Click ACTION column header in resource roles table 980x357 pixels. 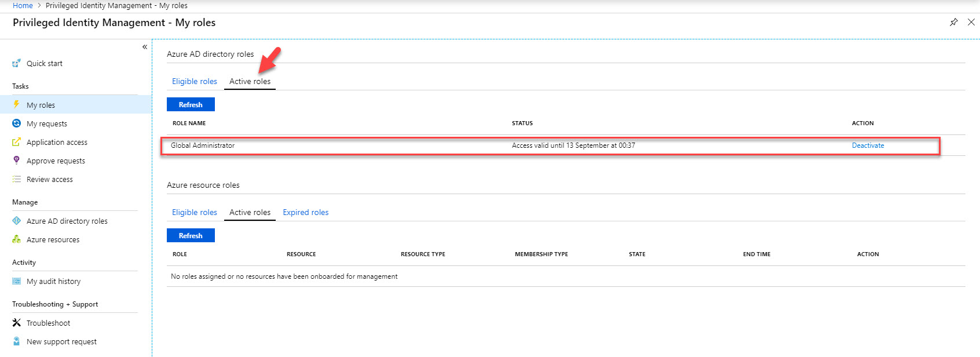pyautogui.click(x=868, y=254)
